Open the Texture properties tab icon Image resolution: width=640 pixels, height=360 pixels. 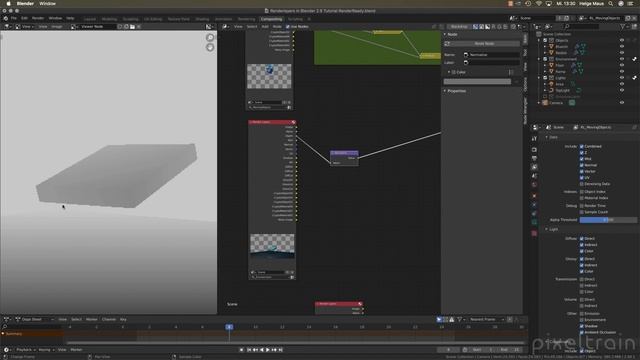click(534, 233)
